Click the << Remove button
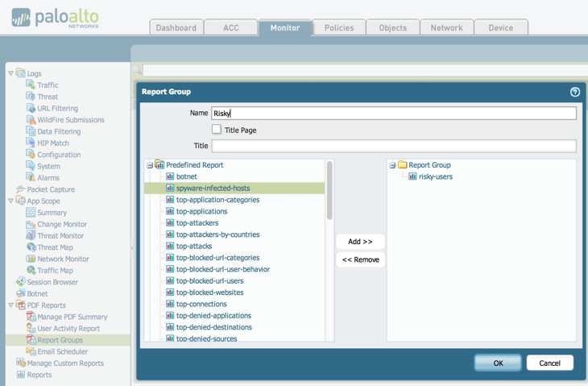The image size is (588, 386). click(x=360, y=259)
